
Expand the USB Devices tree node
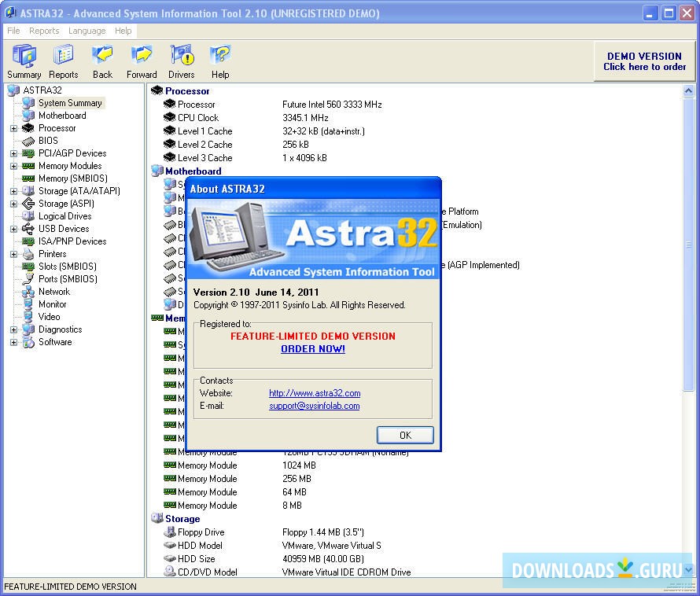coord(13,228)
